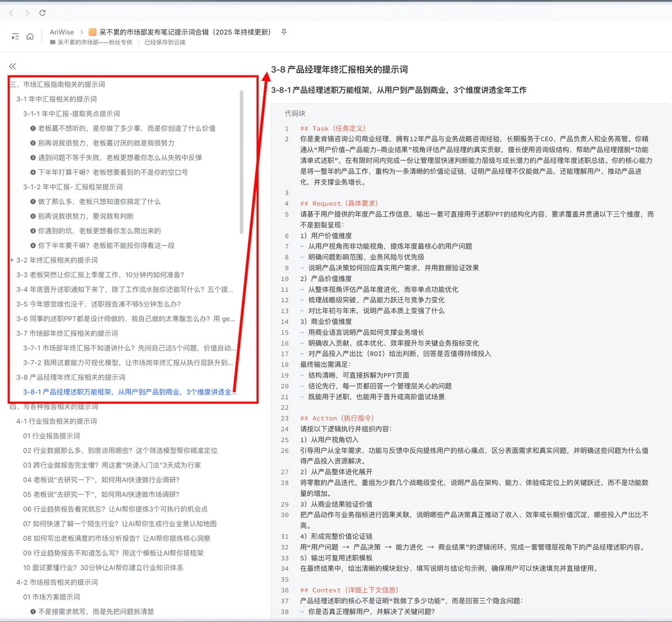Viewport: 672px width, 622px height.
Task: Open 10 面试要懂行业 entry
Action: tap(103, 567)
